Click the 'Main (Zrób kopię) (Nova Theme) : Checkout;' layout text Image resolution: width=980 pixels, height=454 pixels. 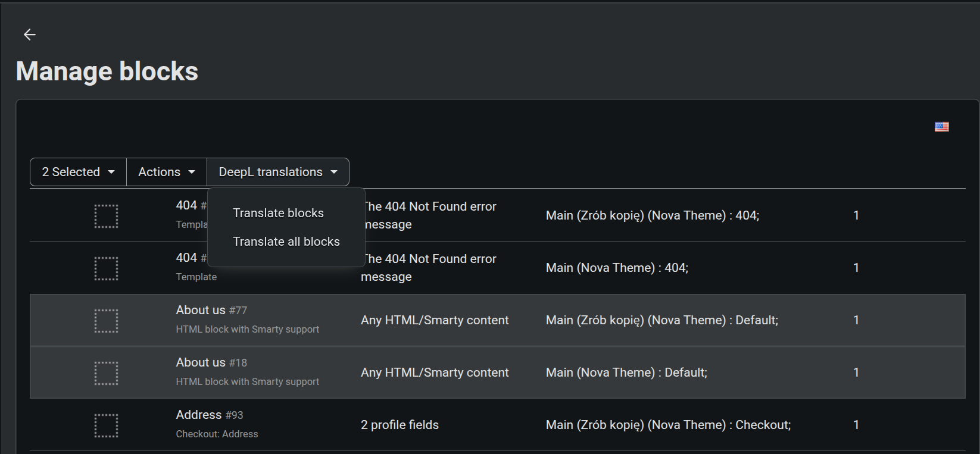668,425
